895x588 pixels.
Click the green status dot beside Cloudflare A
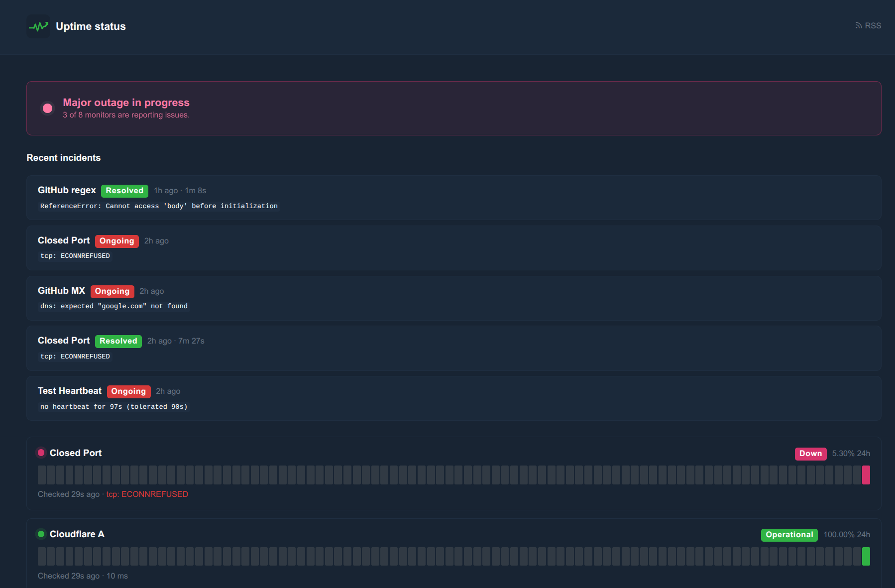(x=41, y=534)
